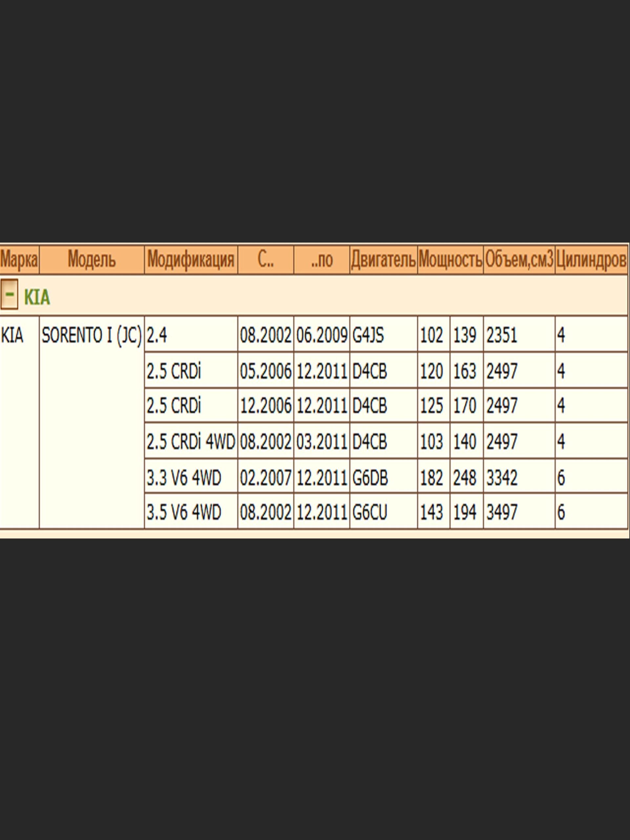Click the green KIA group label
The image size is (630, 840).
coord(37,297)
